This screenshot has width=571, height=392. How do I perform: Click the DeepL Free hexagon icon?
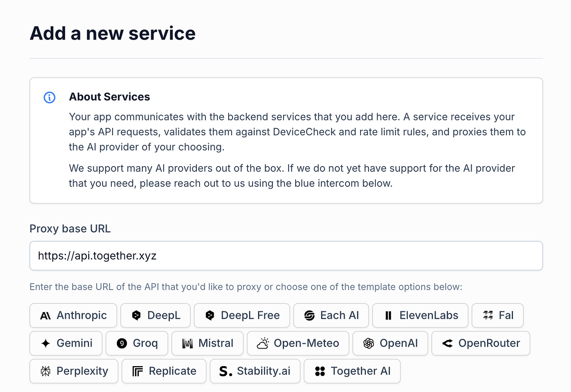(x=210, y=315)
